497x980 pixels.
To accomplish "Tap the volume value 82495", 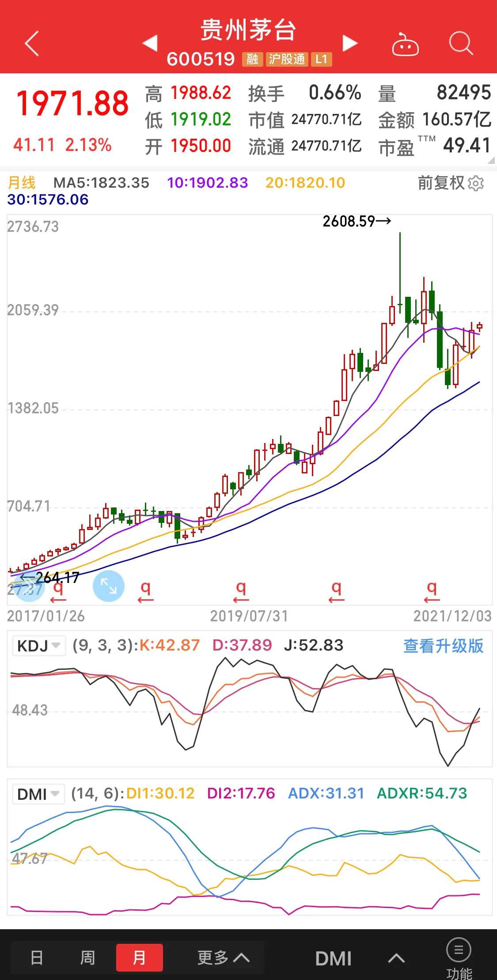I will tap(464, 93).
